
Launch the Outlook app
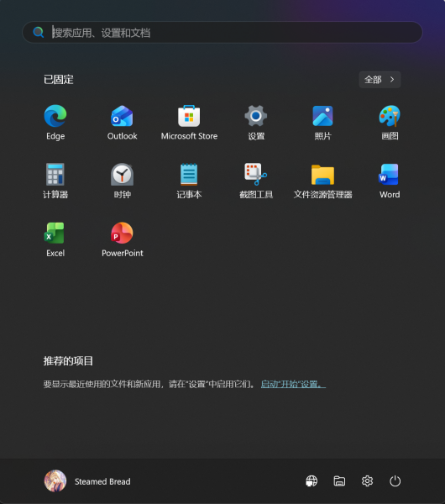pyautogui.click(x=122, y=122)
